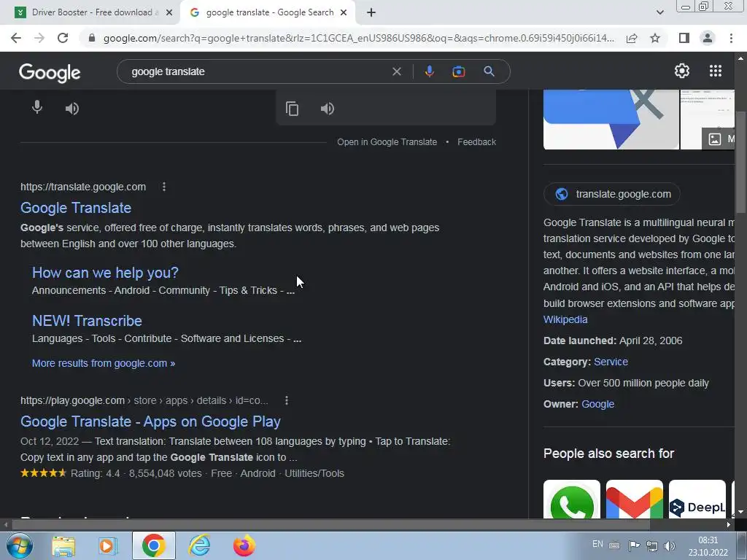Search by voice using microphone icon
Screen dimensions: 747x560
point(429,71)
